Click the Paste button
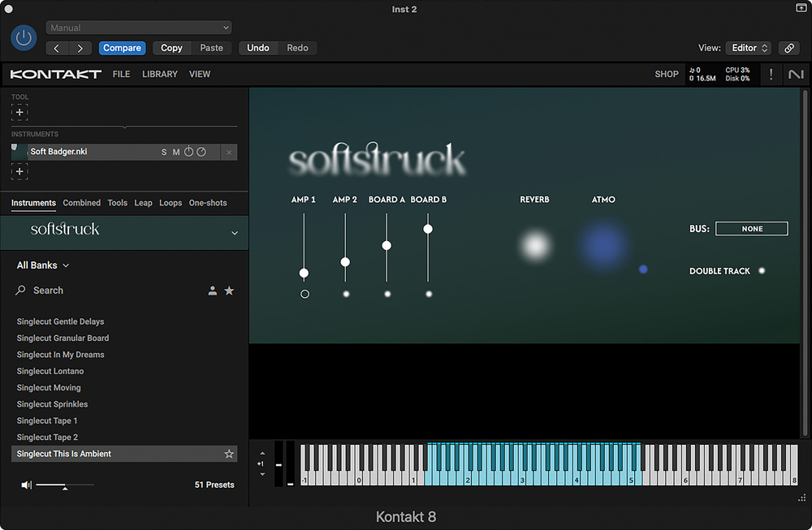Image resolution: width=812 pixels, height=530 pixels. point(211,48)
